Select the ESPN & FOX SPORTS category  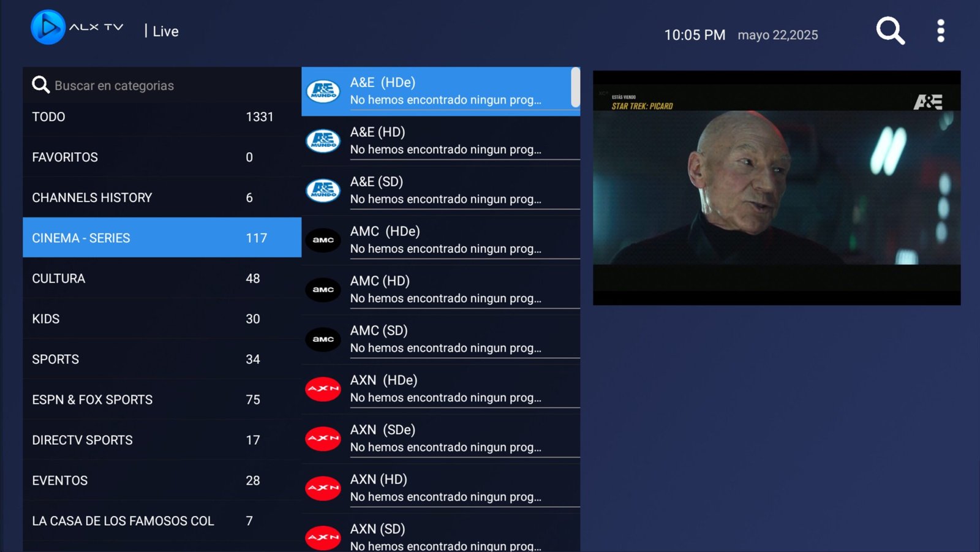pyautogui.click(x=162, y=399)
